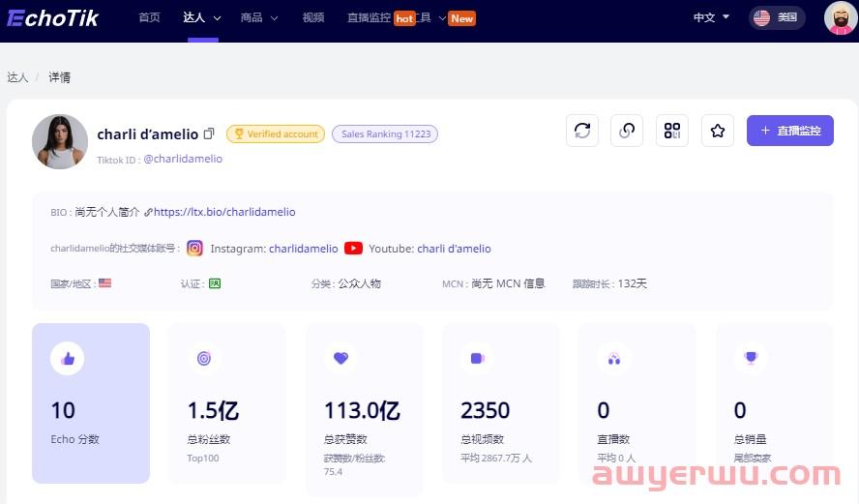Click the refresh data icon button
Image resolution: width=859 pixels, height=504 pixels.
(582, 131)
